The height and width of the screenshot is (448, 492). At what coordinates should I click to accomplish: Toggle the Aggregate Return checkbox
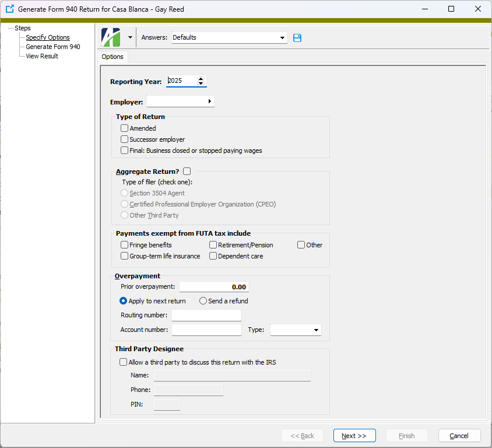187,171
